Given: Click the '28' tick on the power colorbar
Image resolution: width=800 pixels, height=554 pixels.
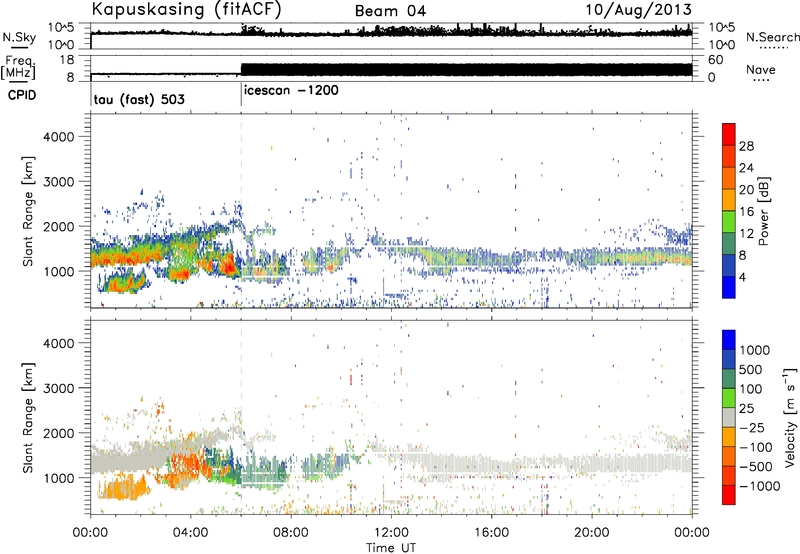Looking at the screenshot, I should 746,146.
